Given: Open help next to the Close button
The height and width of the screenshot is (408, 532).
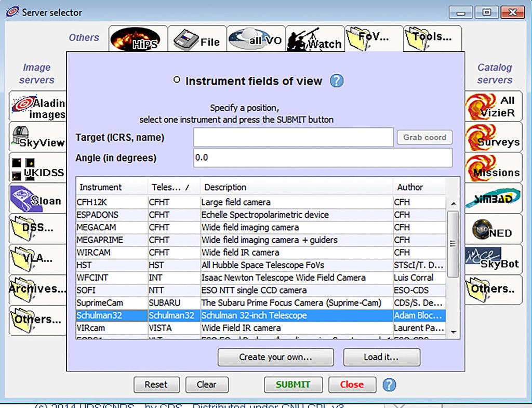Looking at the screenshot, I should pos(389,385).
